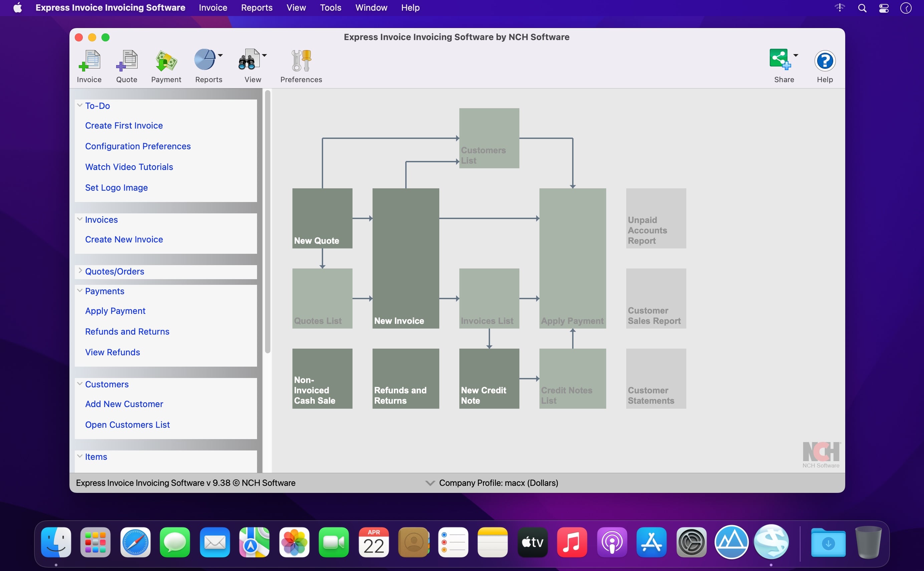The image size is (924, 571).
Task: Click Open Customers List link
Action: pyautogui.click(x=127, y=425)
